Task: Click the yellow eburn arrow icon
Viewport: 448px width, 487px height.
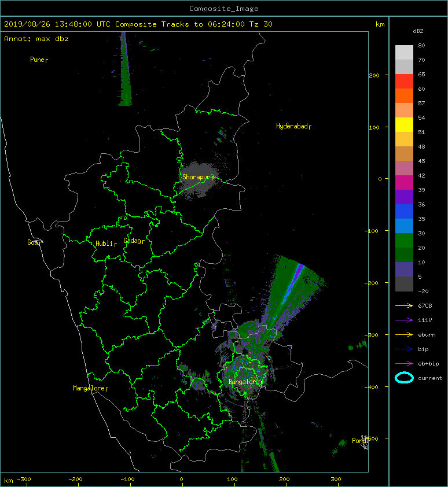Action: pyautogui.click(x=404, y=334)
